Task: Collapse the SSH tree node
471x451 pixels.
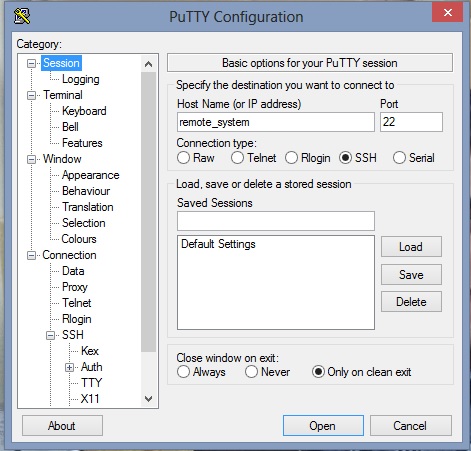Action: 50,335
